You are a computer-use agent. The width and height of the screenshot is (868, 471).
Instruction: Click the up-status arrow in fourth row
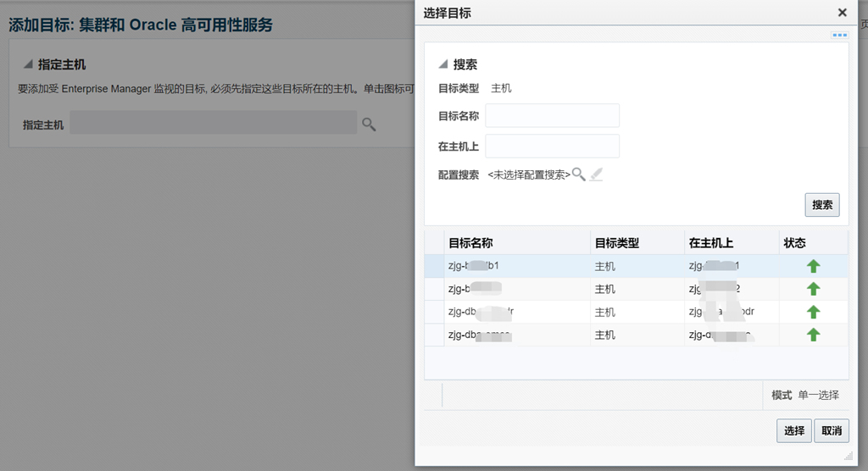point(813,335)
